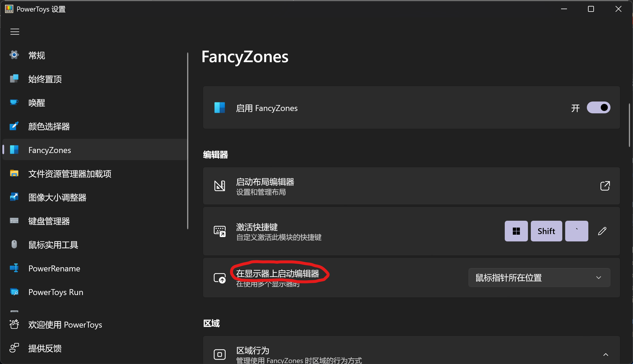Viewport: 633px width, 364px height.
Task: Toggle off 启用 FancyZones
Action: point(598,108)
